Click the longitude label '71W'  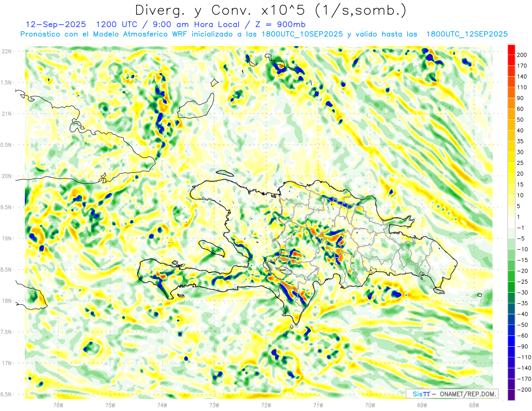pyautogui.click(x=318, y=405)
